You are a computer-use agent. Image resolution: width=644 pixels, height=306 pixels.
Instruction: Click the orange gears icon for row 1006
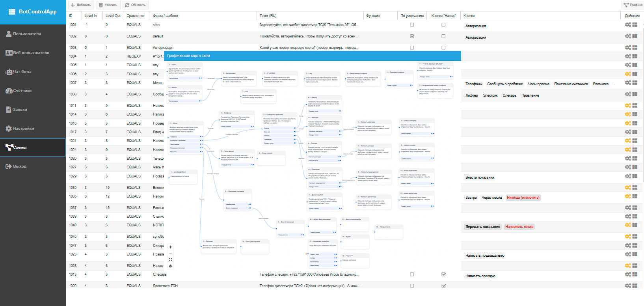tap(628, 74)
